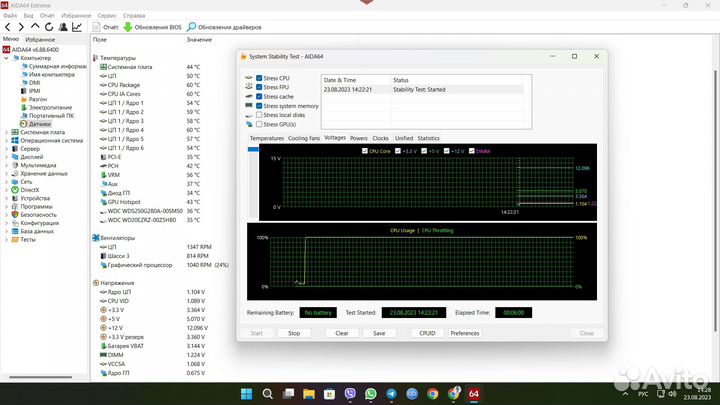The height and width of the screenshot is (405, 720).
Task: Open the Windows Start button
Action: [x=247, y=394]
